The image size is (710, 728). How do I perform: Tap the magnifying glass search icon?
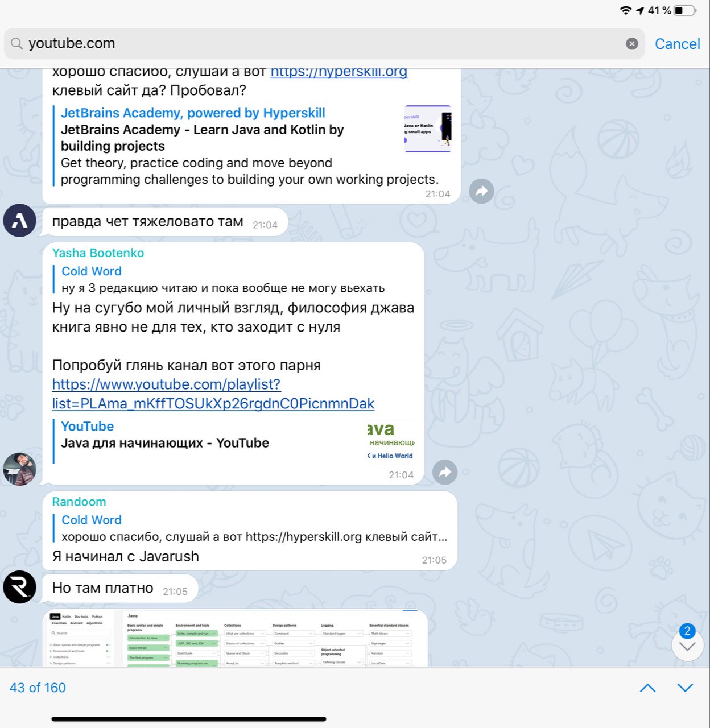pos(17,44)
